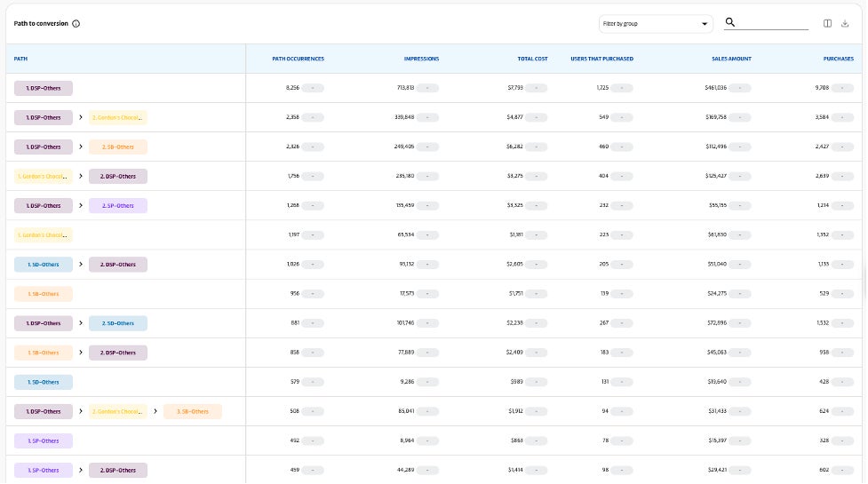This screenshot has height=484, width=868.
Task: Open the Filter by group dropdown
Action: pos(656,24)
